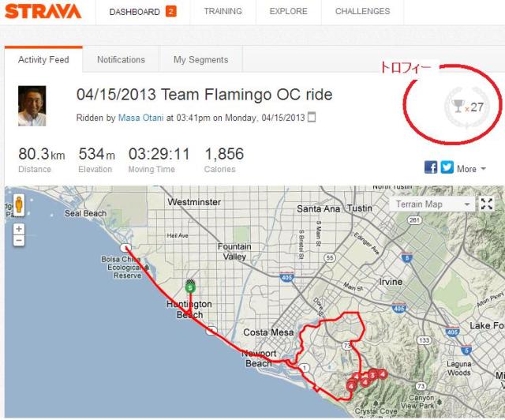Zoom out on the map
The width and height of the screenshot is (505, 420).
[x=18, y=240]
